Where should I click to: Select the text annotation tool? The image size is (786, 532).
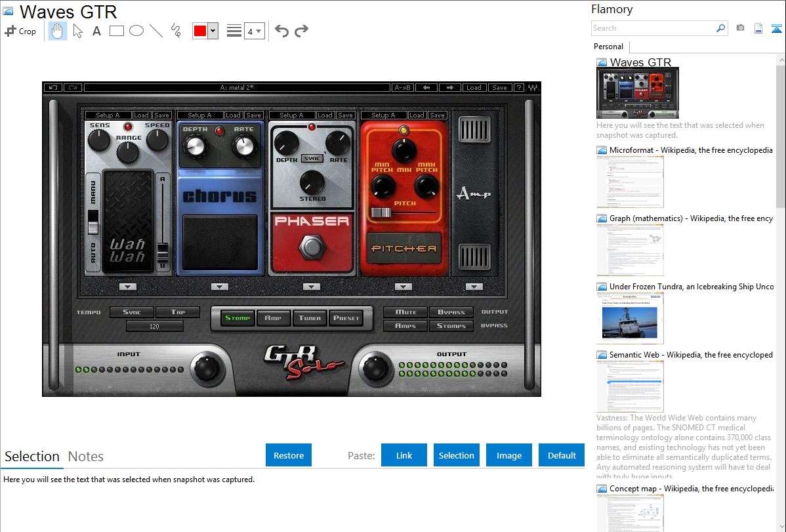[x=96, y=31]
